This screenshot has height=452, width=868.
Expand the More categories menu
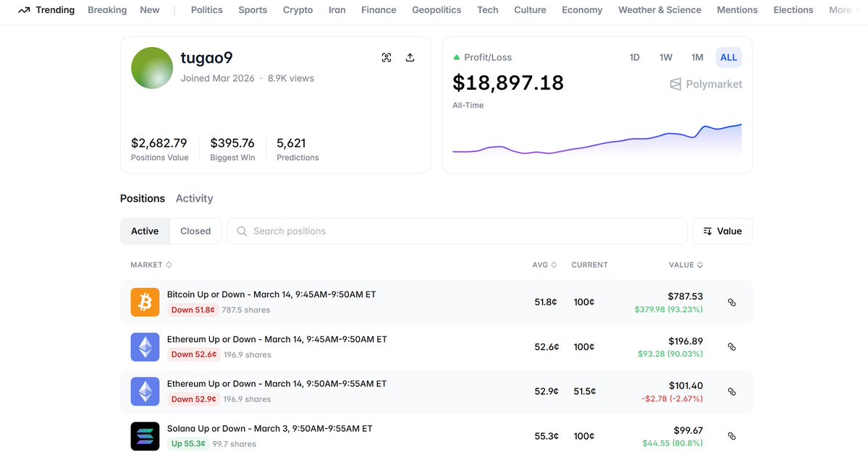pos(845,10)
